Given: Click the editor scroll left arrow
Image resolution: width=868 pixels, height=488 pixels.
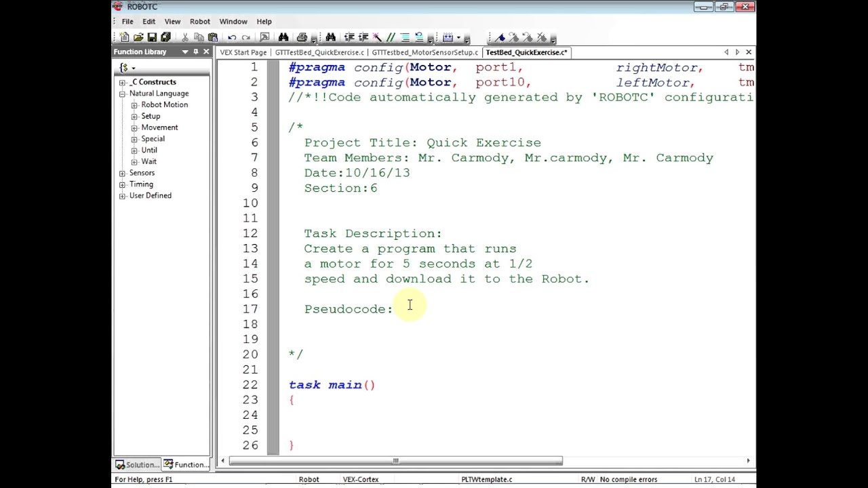Looking at the screenshot, I should coord(222,461).
